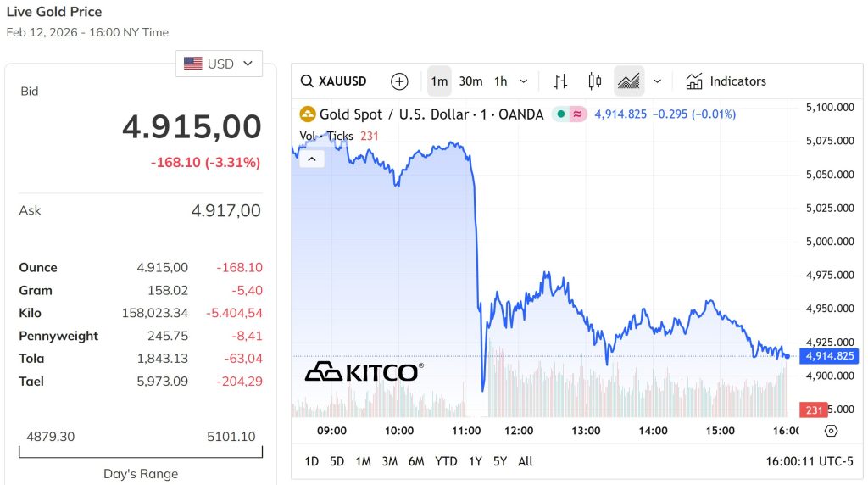This screenshot has width=868, height=485.
Task: Switch to the YTD date range
Action: tap(446, 461)
